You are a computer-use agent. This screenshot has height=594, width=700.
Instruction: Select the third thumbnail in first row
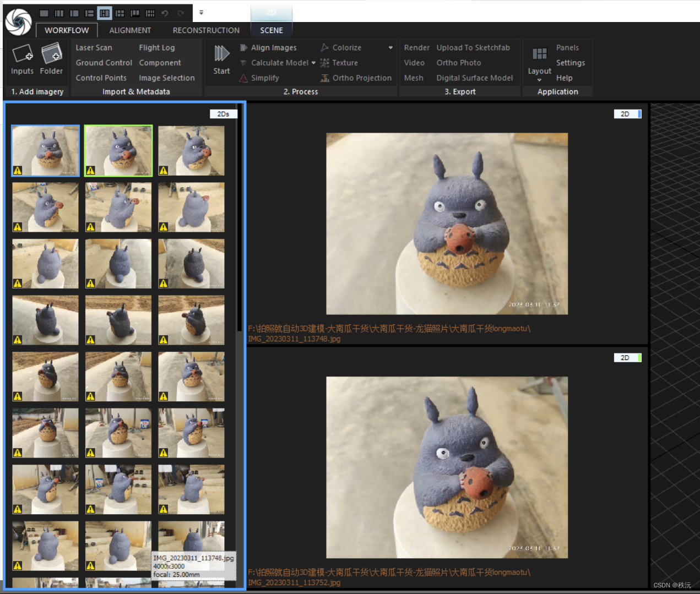191,151
